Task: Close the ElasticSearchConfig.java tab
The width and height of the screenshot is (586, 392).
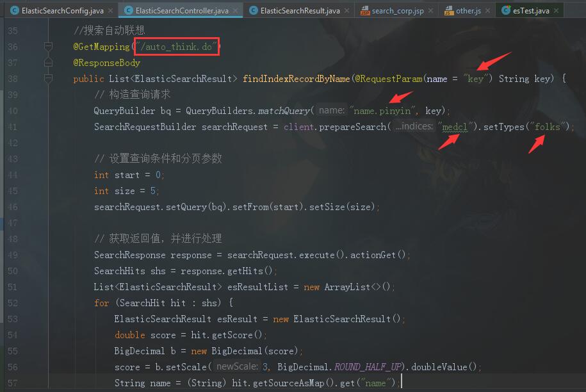Action: click(111, 11)
